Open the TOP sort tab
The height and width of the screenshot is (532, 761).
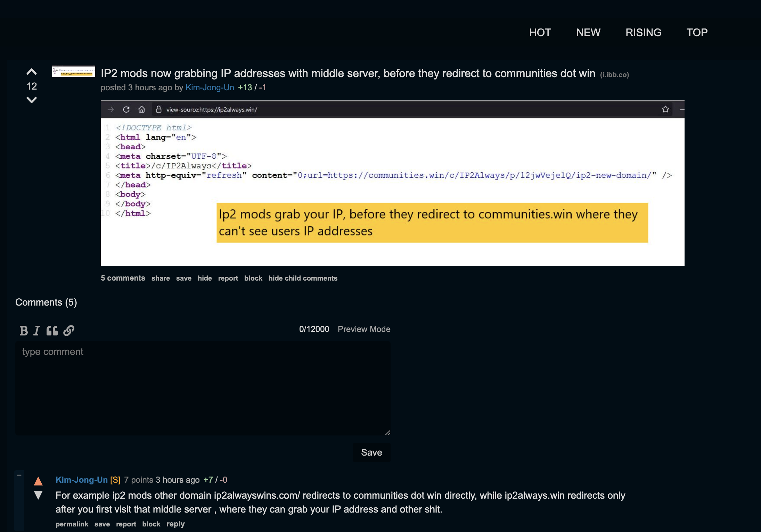(697, 32)
